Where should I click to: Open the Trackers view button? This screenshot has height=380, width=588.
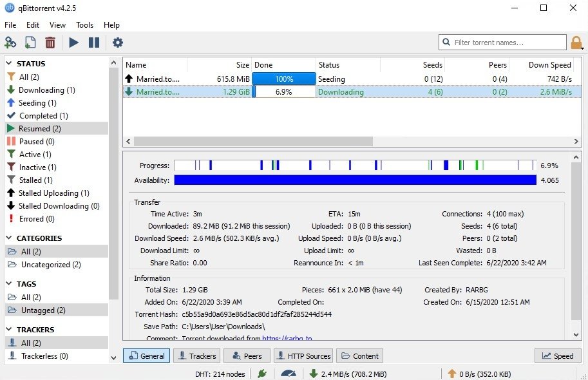pos(196,355)
